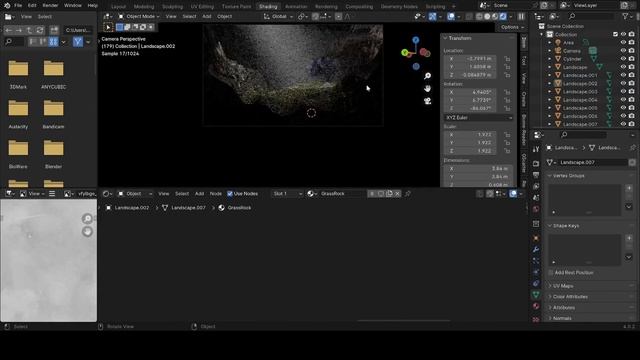Viewport: 640px width, 360px height.
Task: Open the Options dropdown in viewport
Action: [x=512, y=27]
